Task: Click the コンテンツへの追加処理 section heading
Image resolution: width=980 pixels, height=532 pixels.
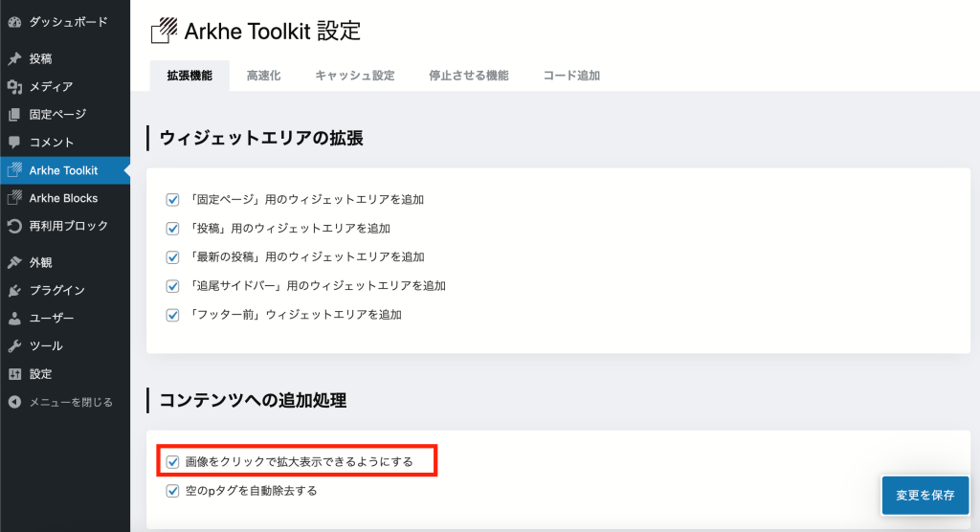Action: click(x=253, y=400)
